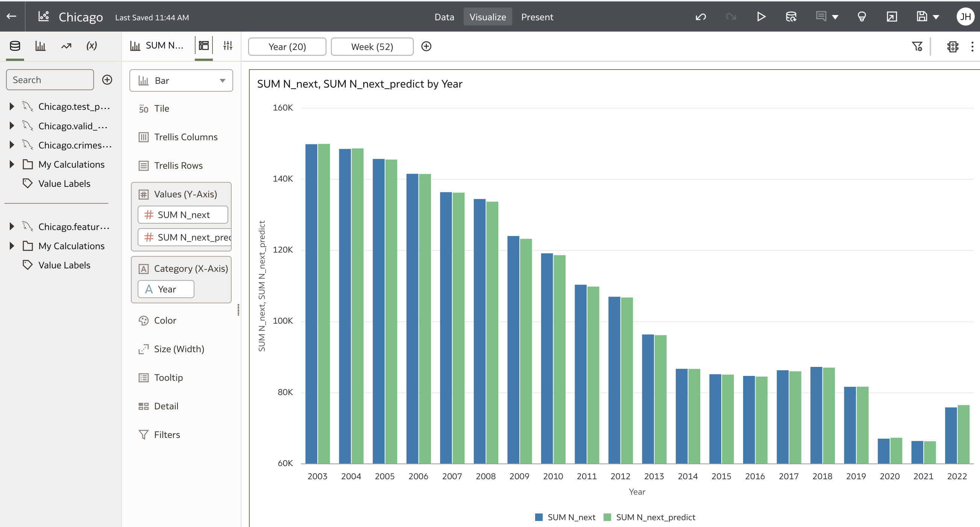This screenshot has height=527, width=980.
Task: Click the filter bar settings icon
Action: point(917,46)
